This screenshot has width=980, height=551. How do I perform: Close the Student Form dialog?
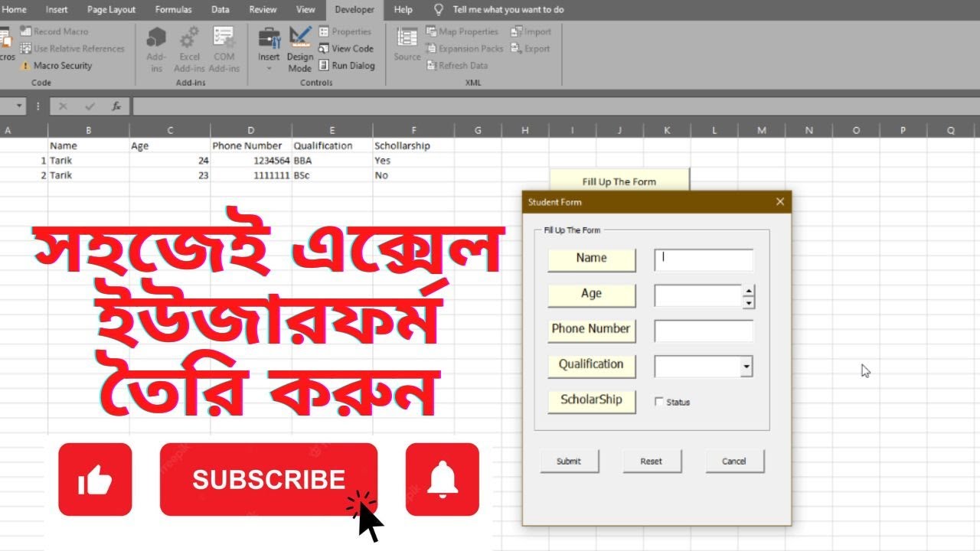click(x=780, y=202)
